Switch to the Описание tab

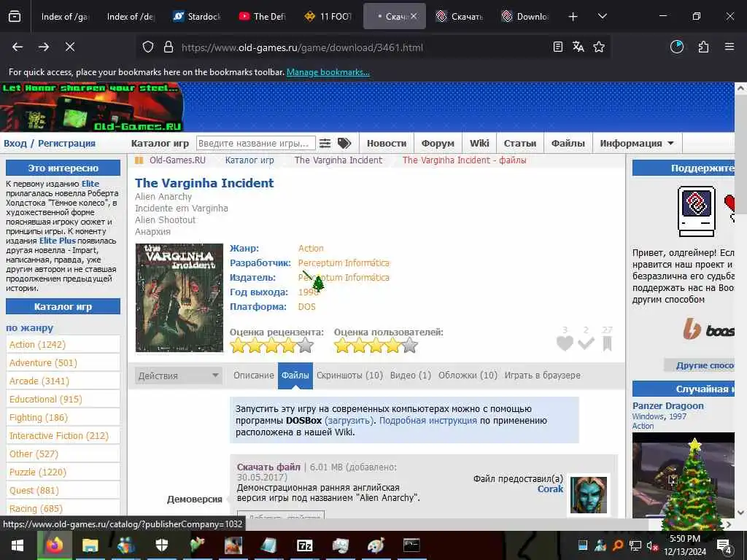253,376
